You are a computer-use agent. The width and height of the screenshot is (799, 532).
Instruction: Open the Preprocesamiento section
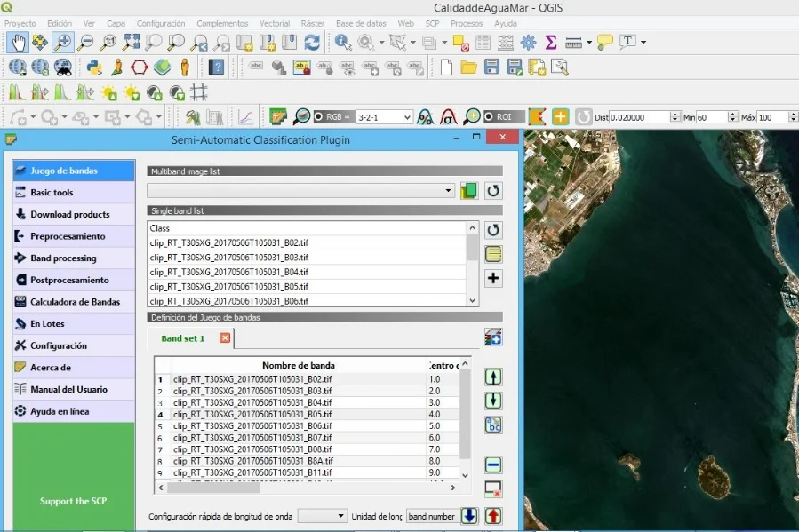click(74, 236)
